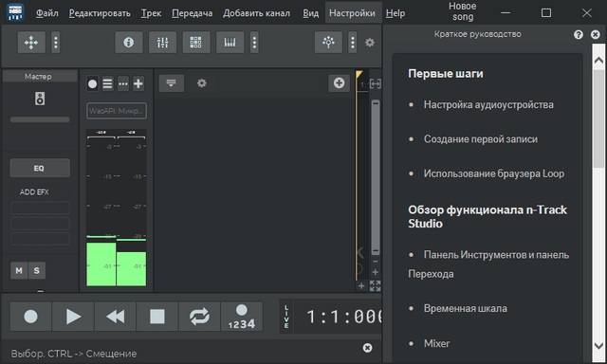
Task: Click the Master volume slider
Action: click(40, 119)
